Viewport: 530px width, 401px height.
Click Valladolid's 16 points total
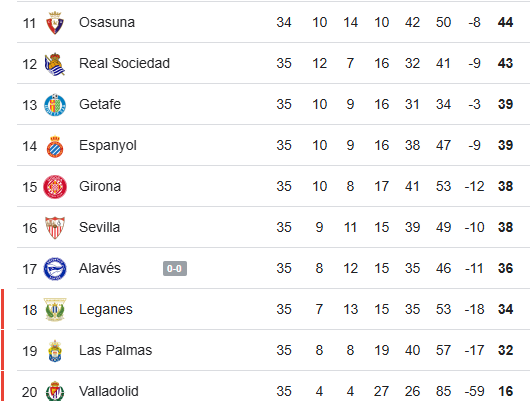[x=505, y=392]
